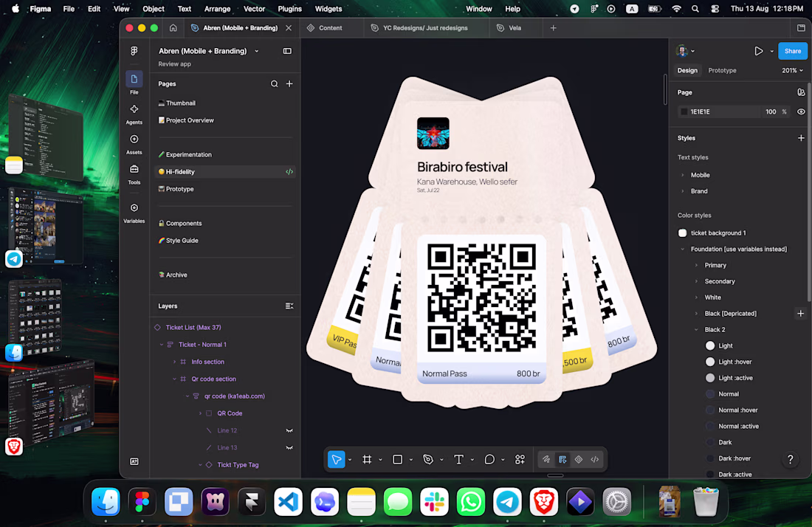Open the Content file tab

pos(331,28)
